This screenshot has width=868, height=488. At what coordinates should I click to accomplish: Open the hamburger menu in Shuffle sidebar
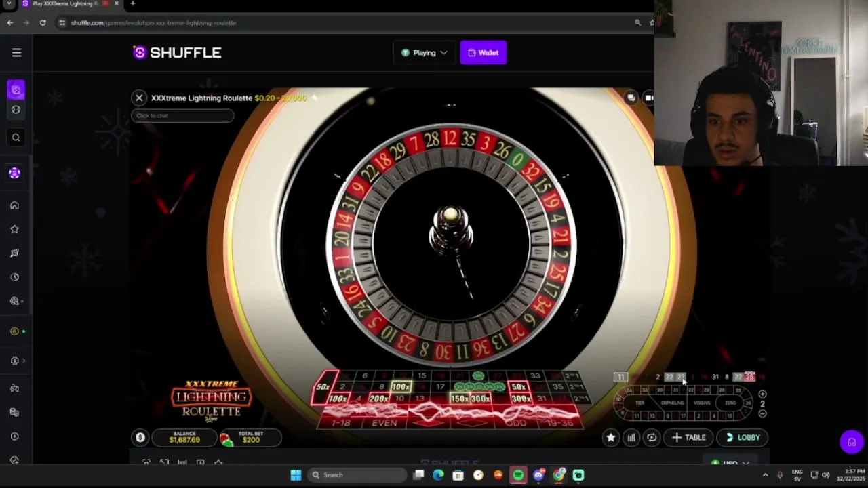click(x=16, y=52)
